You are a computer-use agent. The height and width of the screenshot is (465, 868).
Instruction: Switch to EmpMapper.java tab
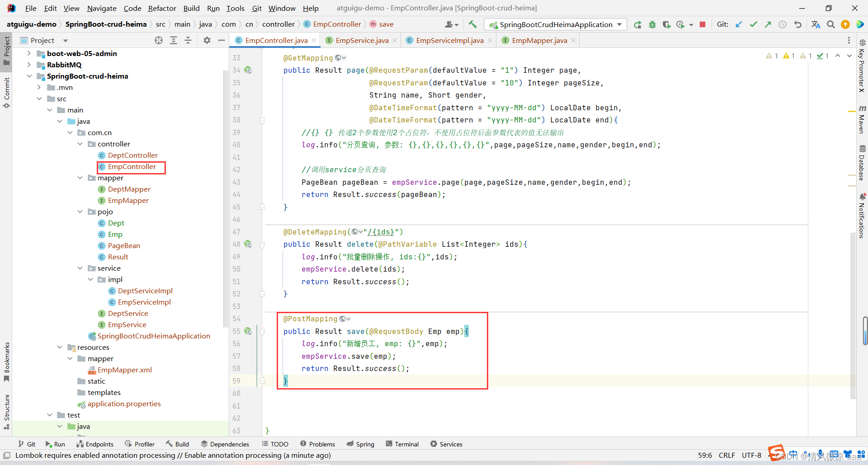pyautogui.click(x=539, y=41)
